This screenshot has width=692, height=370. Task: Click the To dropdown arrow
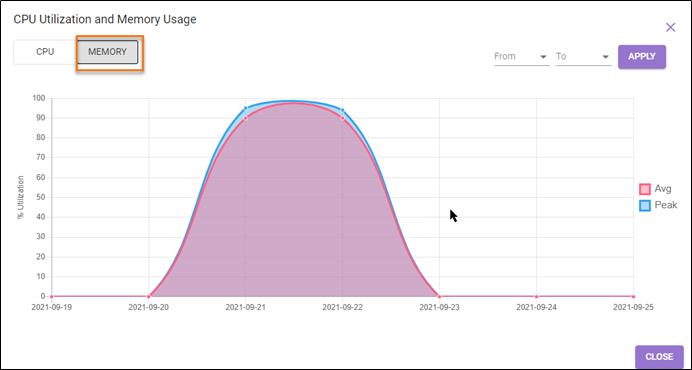(606, 57)
